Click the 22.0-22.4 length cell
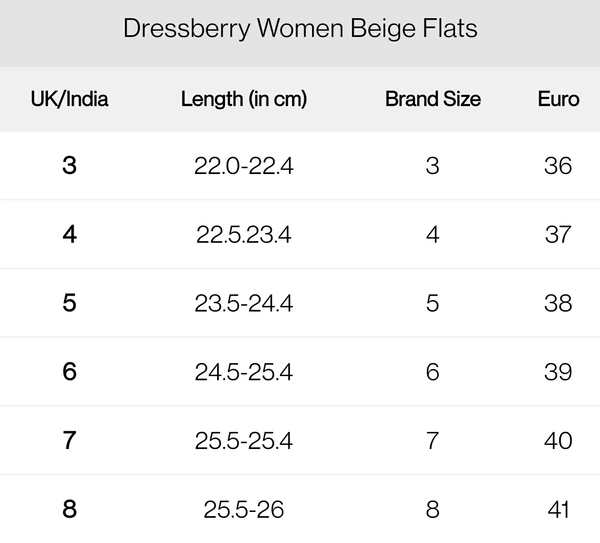The height and width of the screenshot is (543, 600). coord(244,166)
